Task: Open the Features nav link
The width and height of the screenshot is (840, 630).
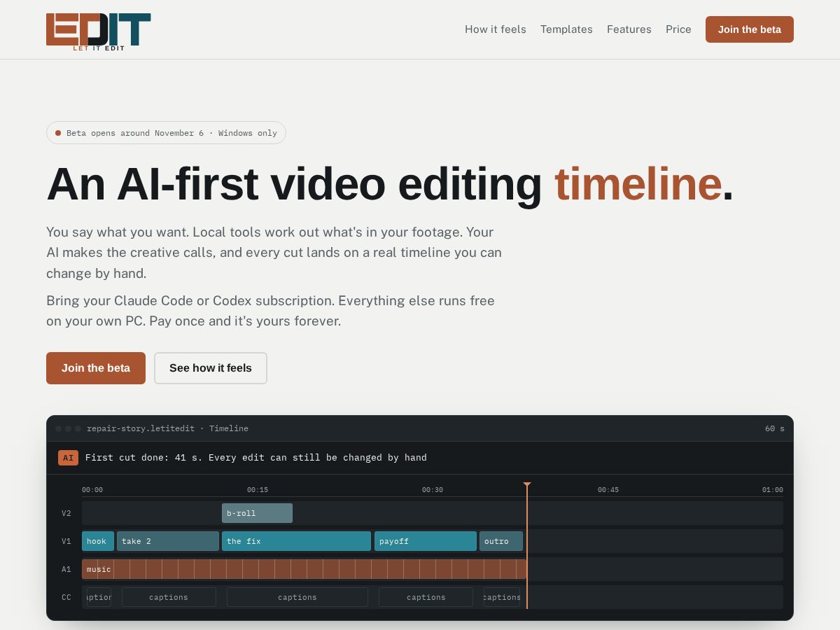Action: coord(629,29)
